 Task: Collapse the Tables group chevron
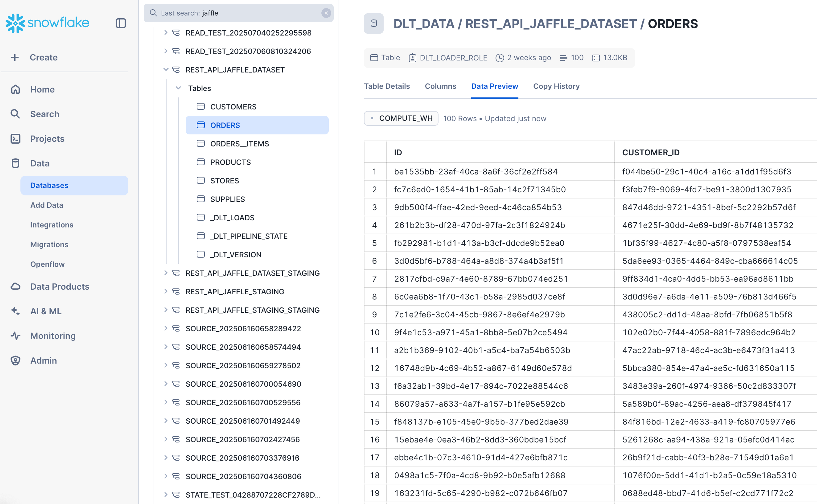coord(179,88)
